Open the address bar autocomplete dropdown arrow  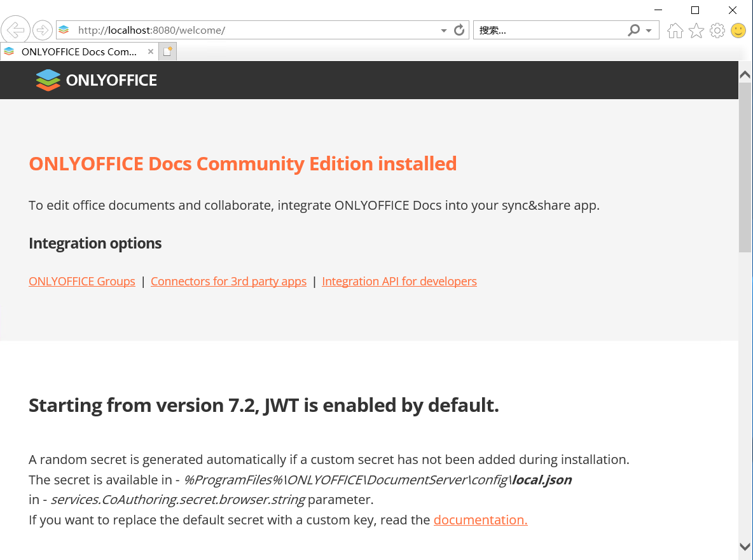443,31
